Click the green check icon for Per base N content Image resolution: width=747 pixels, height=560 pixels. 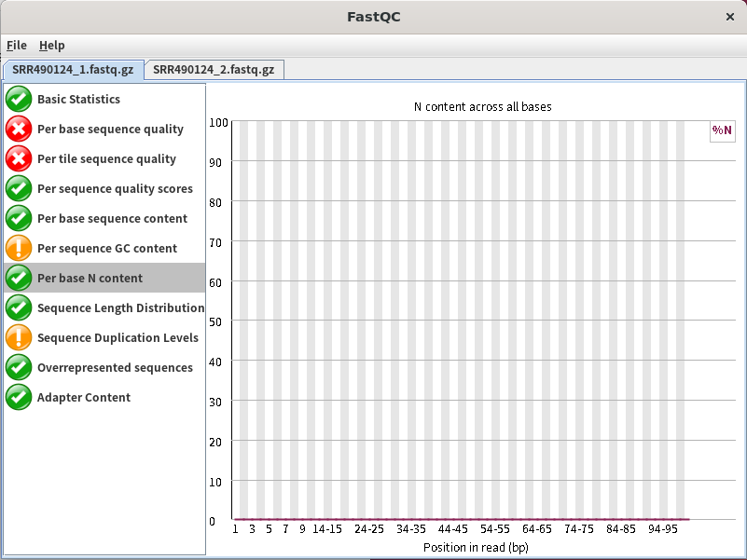coord(19,278)
